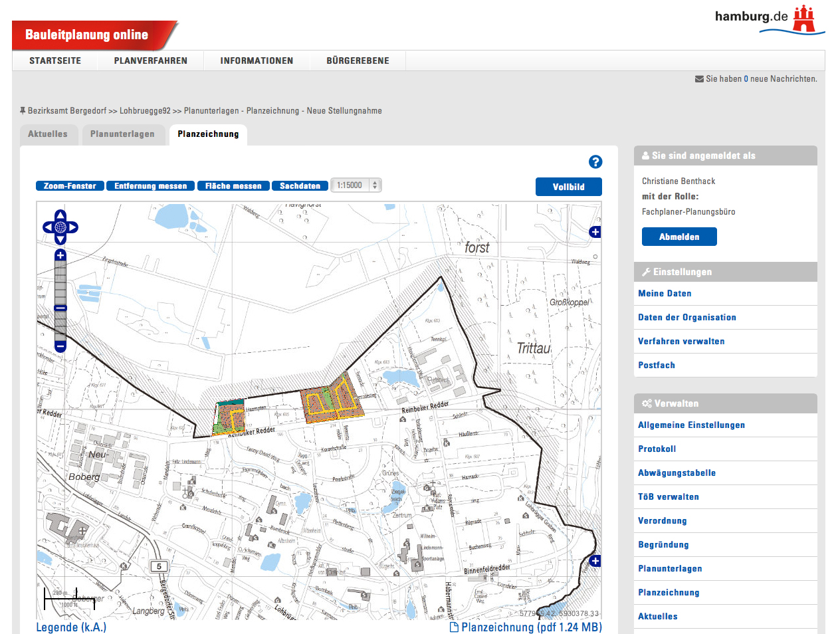Click the zoom slider handle on map

60,308
